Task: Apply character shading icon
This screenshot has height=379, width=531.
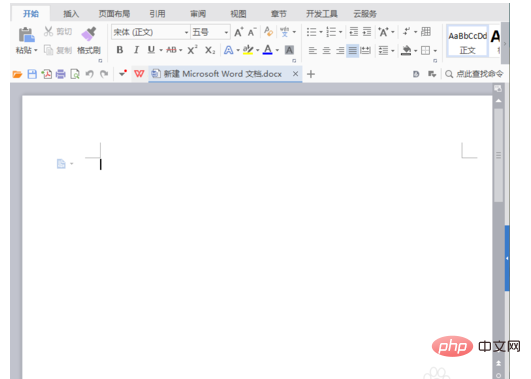Action: click(289, 50)
